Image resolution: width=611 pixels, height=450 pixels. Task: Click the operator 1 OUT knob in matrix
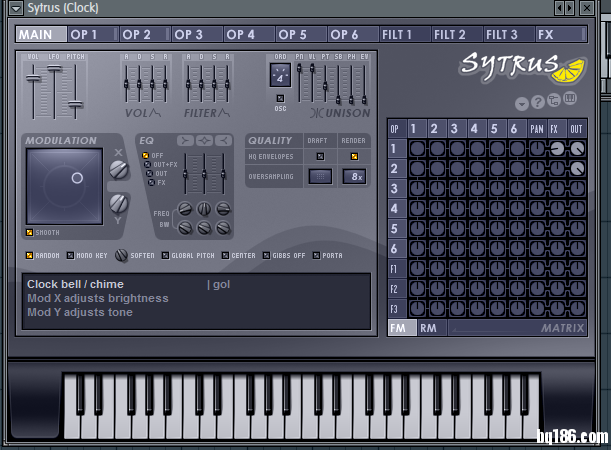coord(577,148)
